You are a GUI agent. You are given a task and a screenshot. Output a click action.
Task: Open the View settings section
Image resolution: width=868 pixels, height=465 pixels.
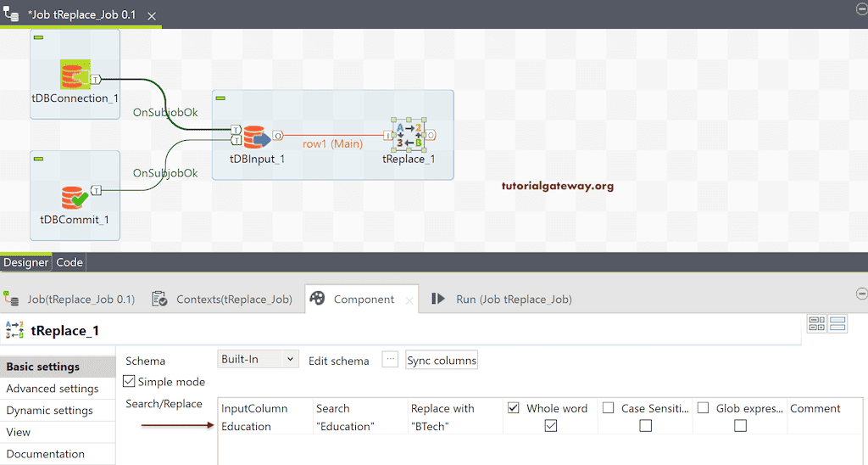58,432
